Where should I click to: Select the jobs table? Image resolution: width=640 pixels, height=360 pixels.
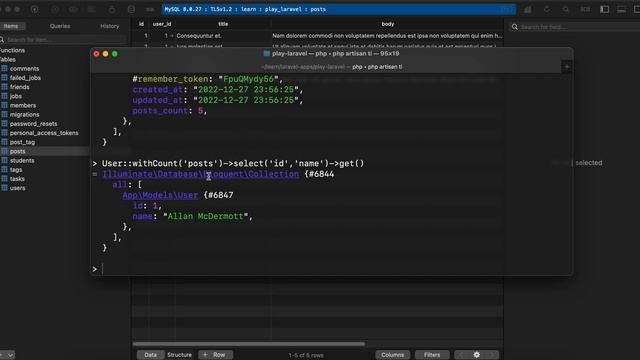coord(16,96)
